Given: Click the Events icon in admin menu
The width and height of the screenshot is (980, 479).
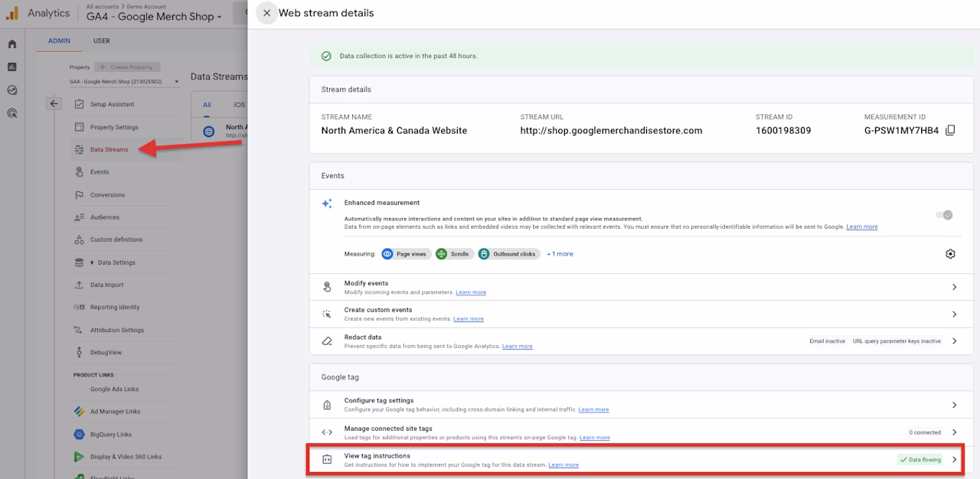Looking at the screenshot, I should 79,172.
